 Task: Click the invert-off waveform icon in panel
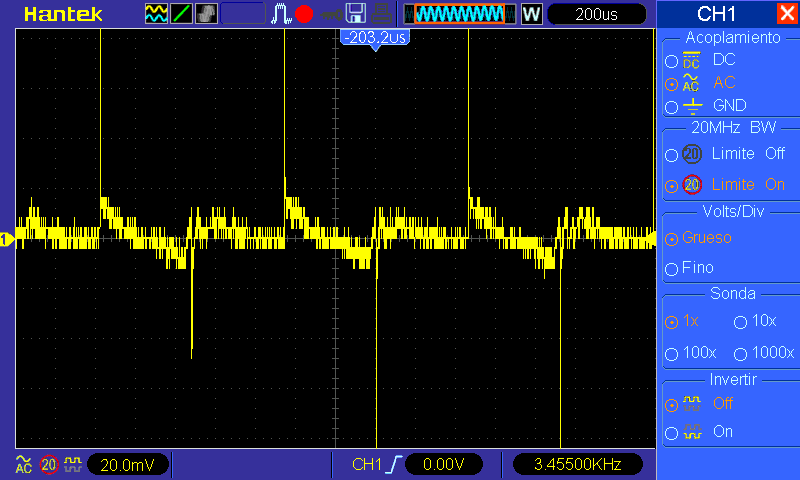click(x=692, y=403)
